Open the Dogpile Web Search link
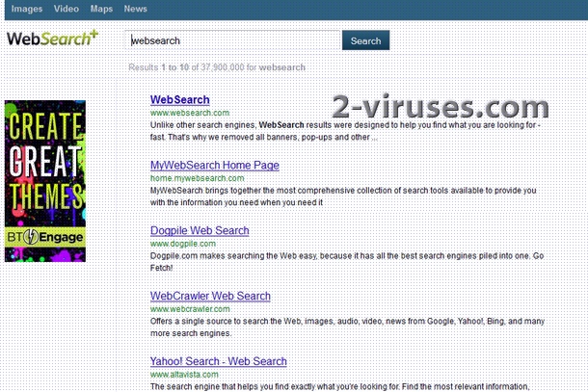This screenshot has height=392, width=588. point(200,230)
